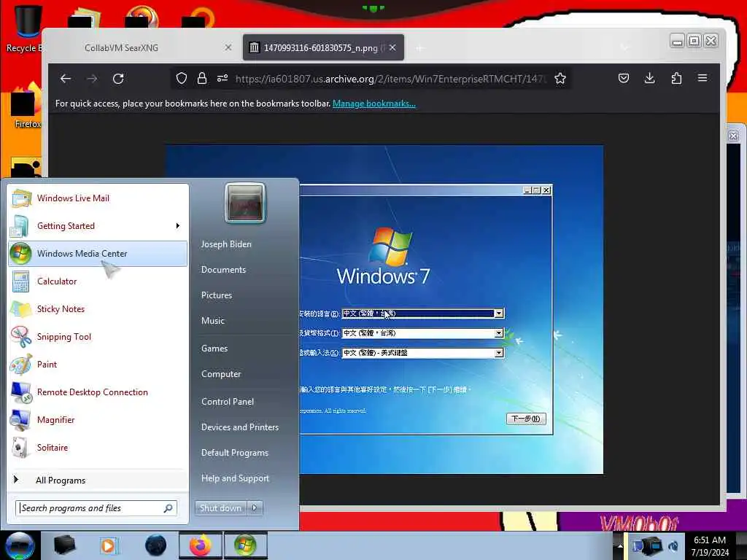Image resolution: width=747 pixels, height=560 pixels.
Task: Open Music library from Start menu
Action: [212, 321]
